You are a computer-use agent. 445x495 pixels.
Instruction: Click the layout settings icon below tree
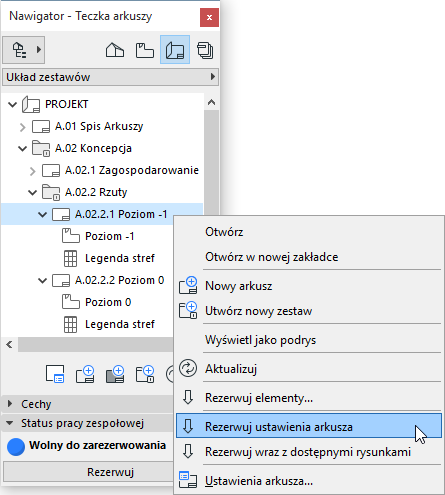[55, 374]
